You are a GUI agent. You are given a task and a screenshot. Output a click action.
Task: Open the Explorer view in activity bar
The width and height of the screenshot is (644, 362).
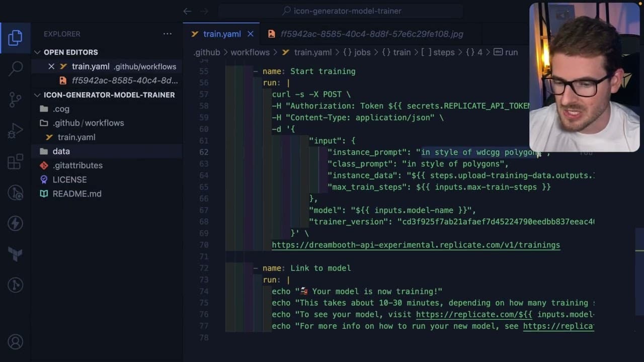[15, 38]
